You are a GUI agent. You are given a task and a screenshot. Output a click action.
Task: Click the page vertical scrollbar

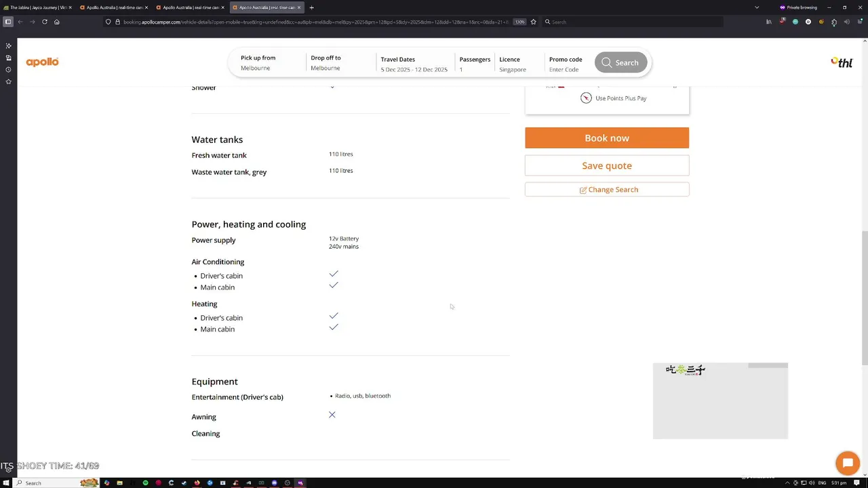coord(864,298)
